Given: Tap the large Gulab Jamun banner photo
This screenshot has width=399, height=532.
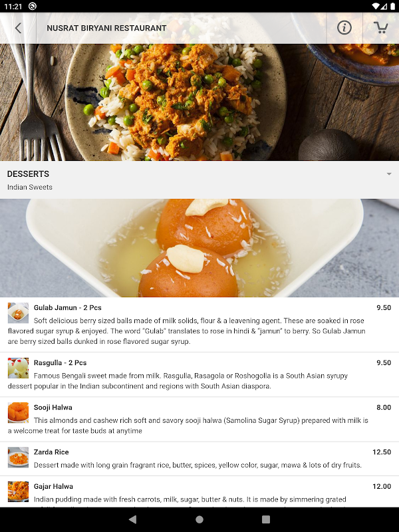Looking at the screenshot, I should [199, 248].
